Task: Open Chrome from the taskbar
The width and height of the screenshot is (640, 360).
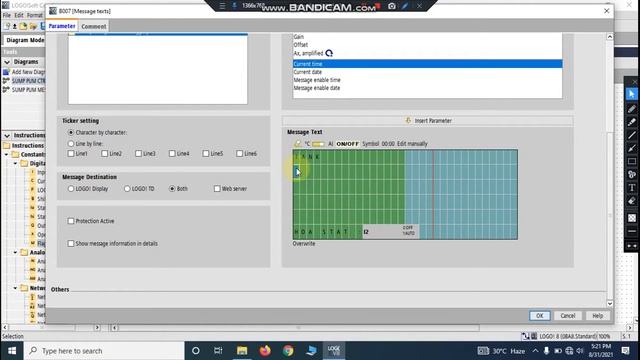Action: pyautogui.click(x=288, y=351)
